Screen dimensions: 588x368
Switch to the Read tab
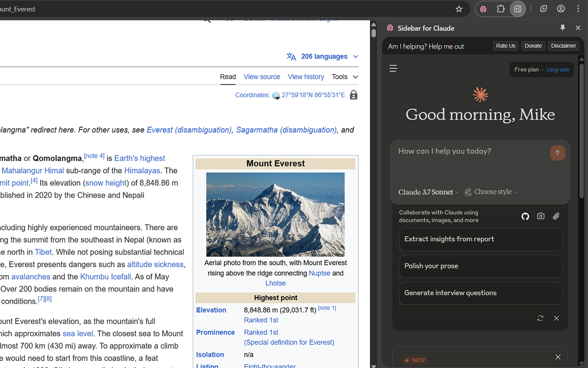pyautogui.click(x=228, y=77)
